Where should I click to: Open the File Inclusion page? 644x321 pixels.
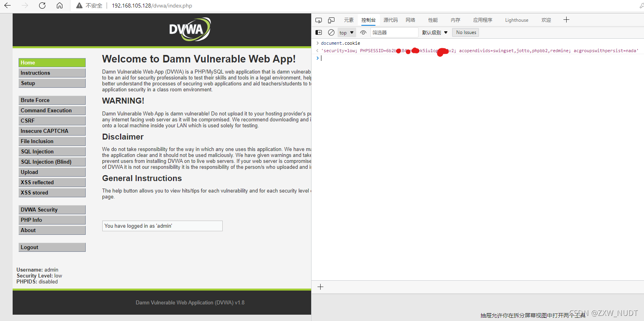(x=52, y=141)
